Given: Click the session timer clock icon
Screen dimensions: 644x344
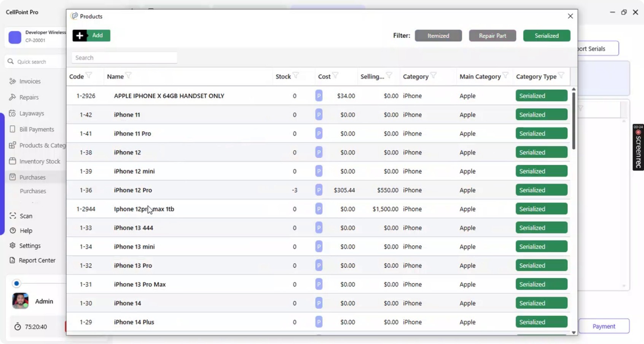Looking at the screenshot, I should (18, 326).
